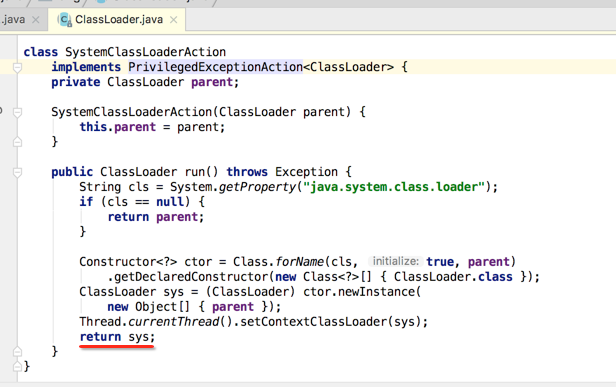Click the getDeclaredConstructor method call
This screenshot has width=616, height=387.
point(191,277)
